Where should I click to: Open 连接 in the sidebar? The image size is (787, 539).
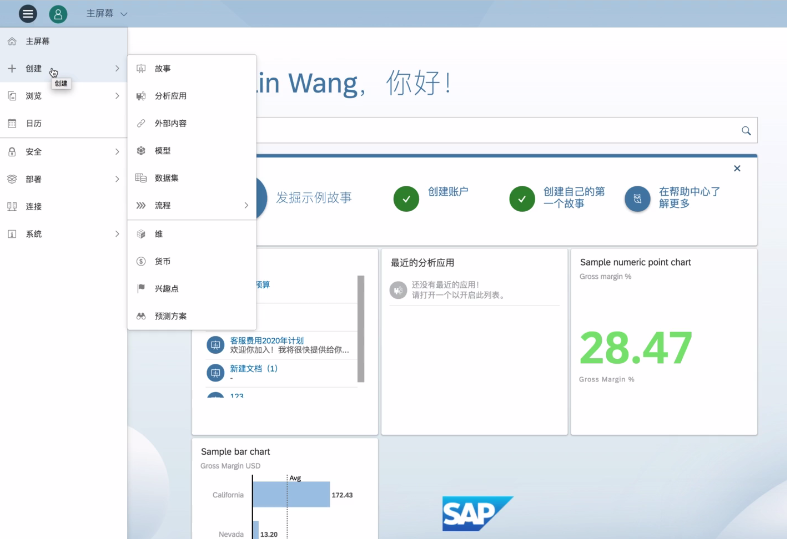point(63,206)
